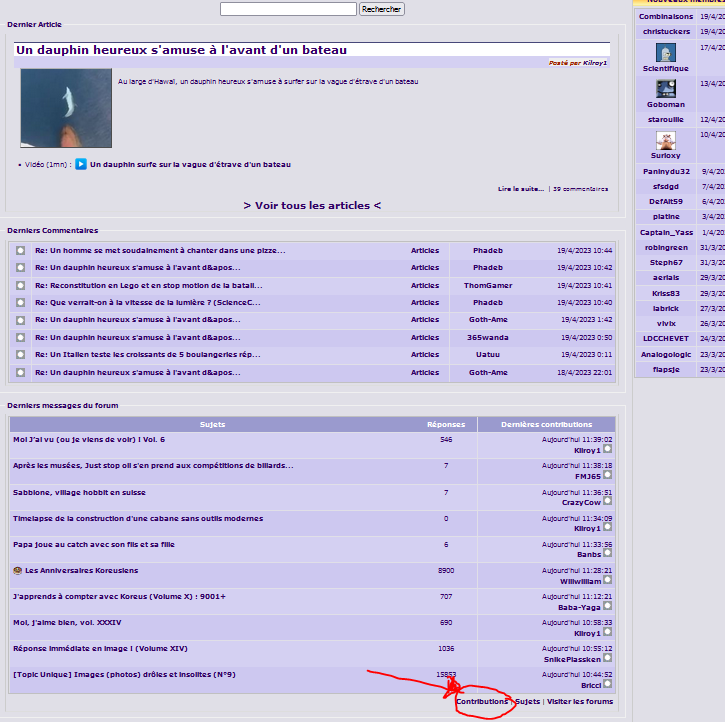Switch to the Contributions view
Screen dimensions: 725x722
tap(481, 701)
